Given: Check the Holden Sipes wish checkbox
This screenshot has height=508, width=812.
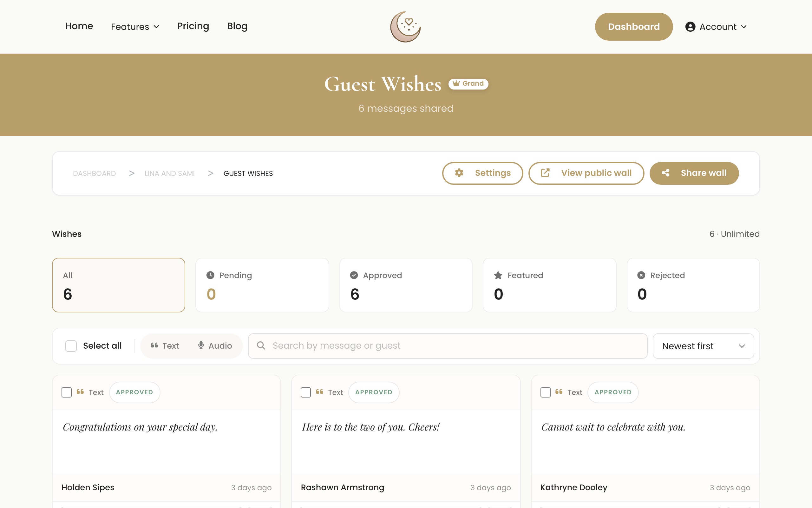Looking at the screenshot, I should [66, 392].
